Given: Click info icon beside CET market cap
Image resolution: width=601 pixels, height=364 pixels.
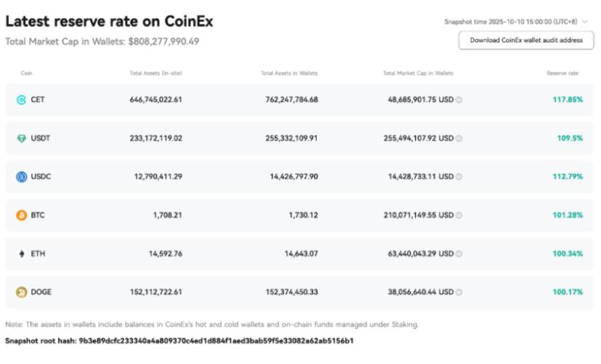Looking at the screenshot, I should point(459,100).
